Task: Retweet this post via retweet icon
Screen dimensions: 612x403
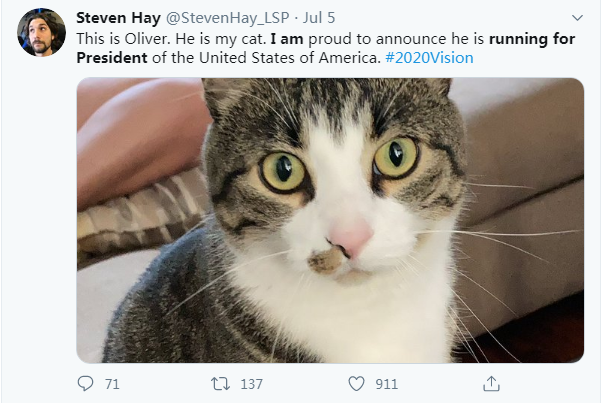Action: 221,383
